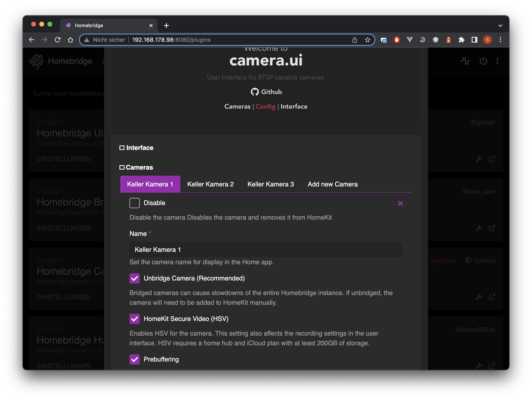Open Homebridge logs via the pulse icon
The width and height of the screenshot is (532, 400).
click(x=465, y=61)
